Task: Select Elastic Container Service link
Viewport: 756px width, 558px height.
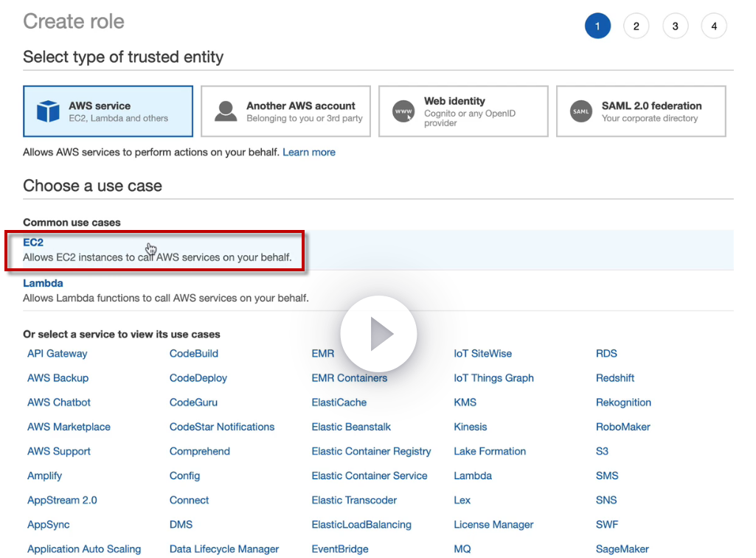Action: point(370,475)
